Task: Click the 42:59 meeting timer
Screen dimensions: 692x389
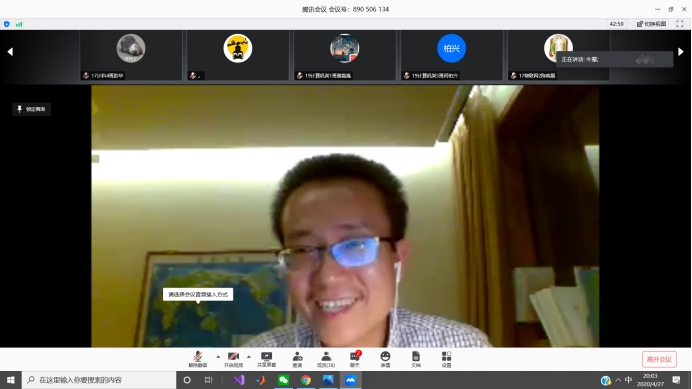Action: pyautogui.click(x=617, y=24)
